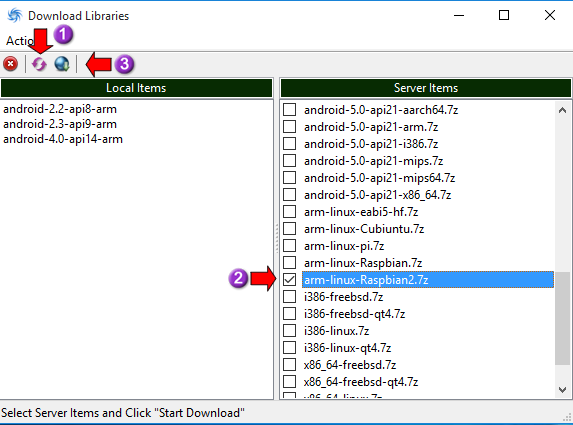Viewport: 573px width, 425px height.
Task: Minimize the Download Libraries window
Action: click(x=459, y=15)
